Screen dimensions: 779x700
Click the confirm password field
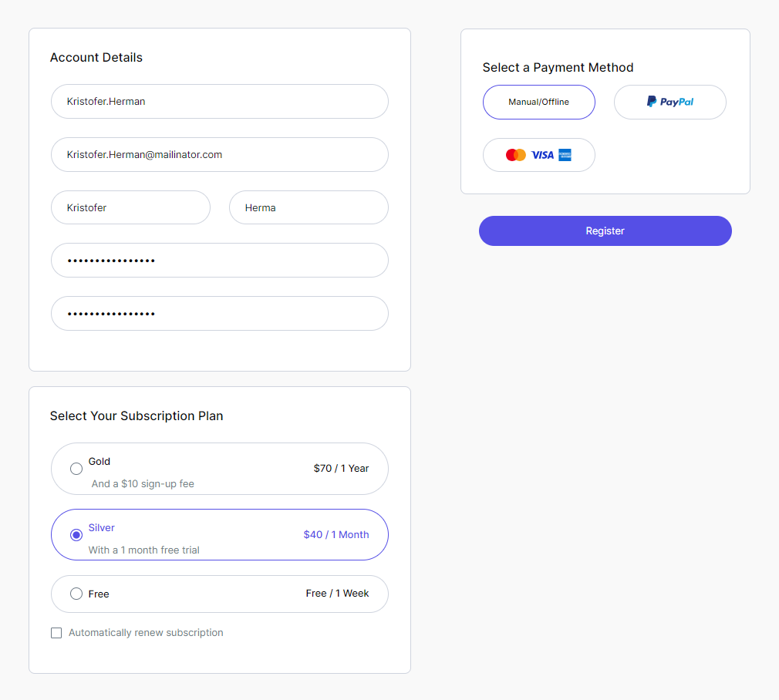click(x=219, y=314)
